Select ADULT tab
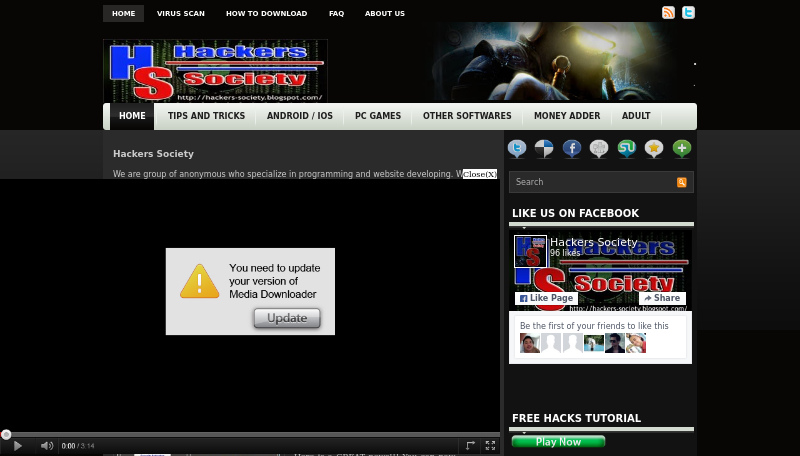Screen dimensions: 800x456 [636, 116]
